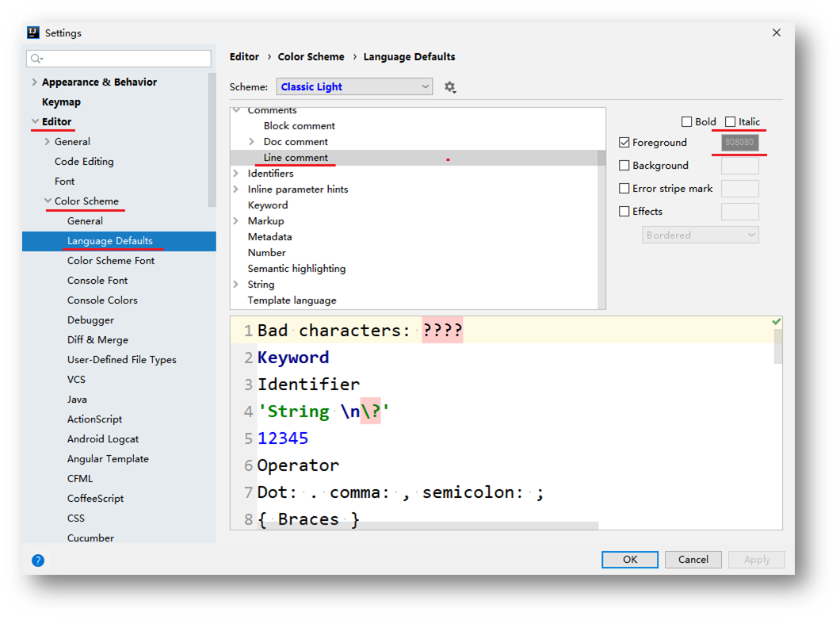
Task: Enable the Effects checkbox
Action: 624,212
